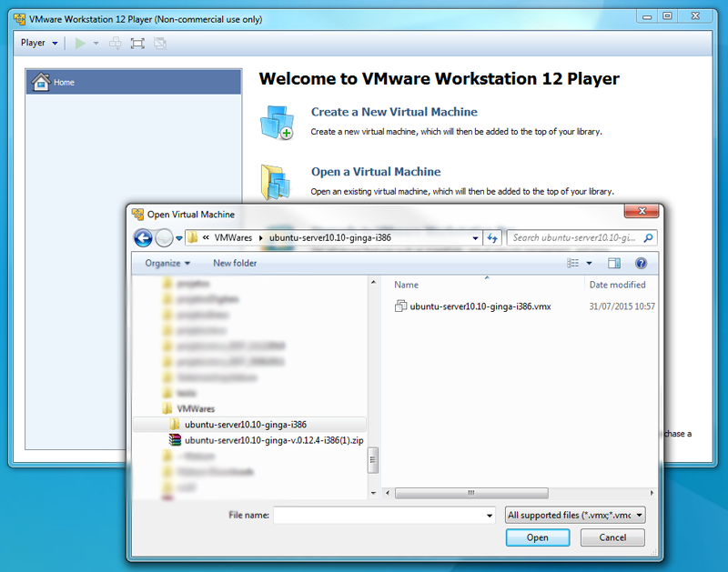The image size is (728, 572).
Task: Click Create a New Virtual Machine link
Action: (394, 112)
